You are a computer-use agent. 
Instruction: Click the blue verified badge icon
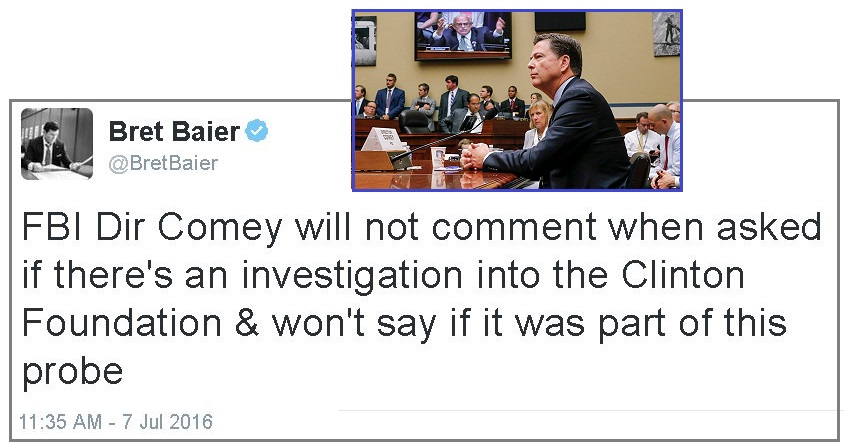(x=257, y=131)
